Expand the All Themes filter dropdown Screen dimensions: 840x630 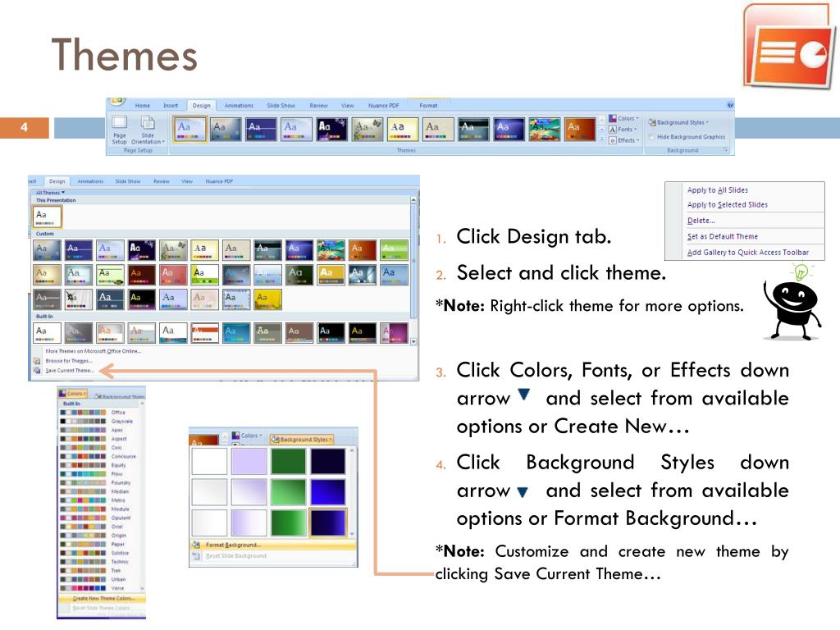coord(50,193)
